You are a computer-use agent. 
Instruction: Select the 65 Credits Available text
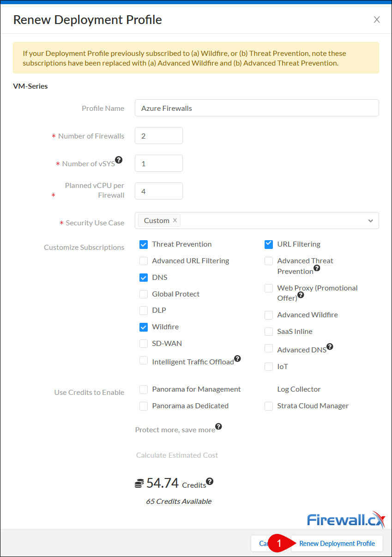[x=179, y=502]
